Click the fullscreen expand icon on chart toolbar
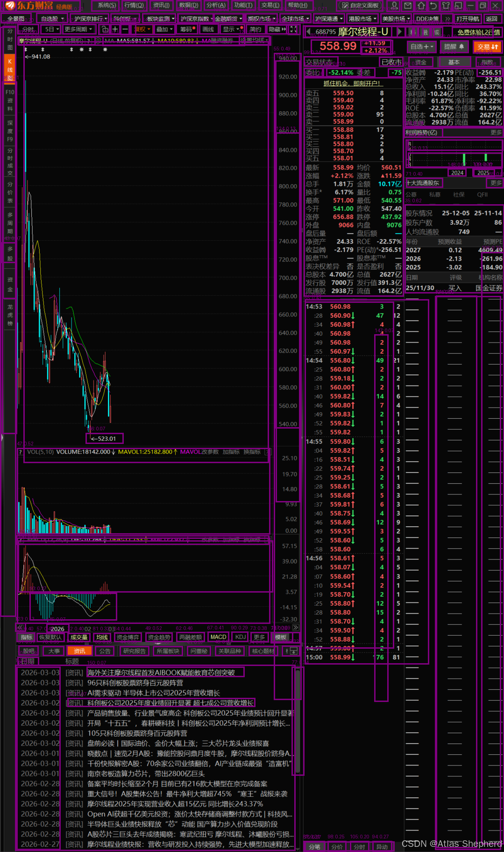This screenshot has height=852, width=504. 293,29
